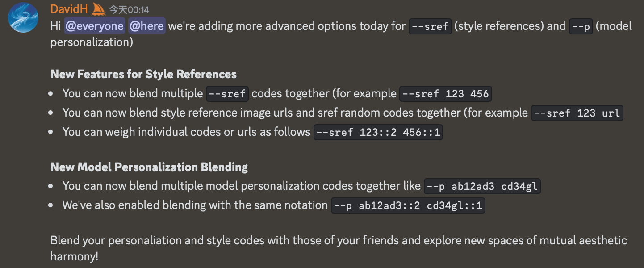This screenshot has height=268, width=644.
Task: Click the message timestamp 今天00:14
Action: coord(130,9)
